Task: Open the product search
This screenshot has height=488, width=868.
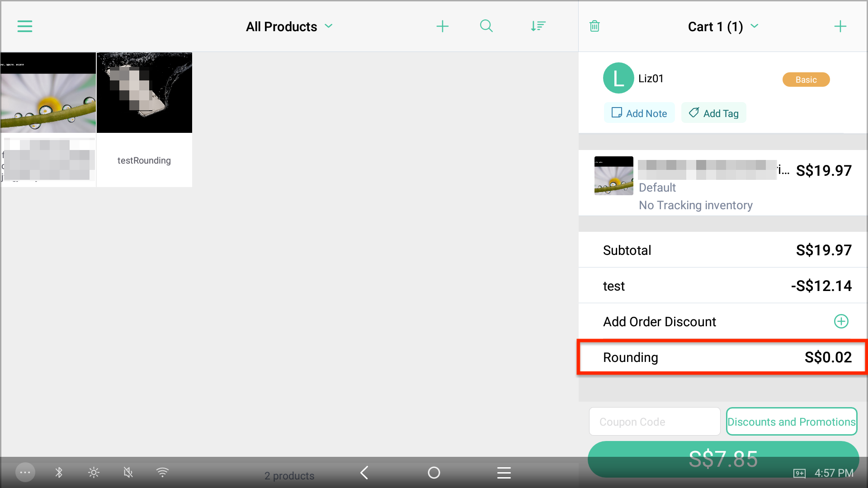Action: pyautogui.click(x=486, y=26)
